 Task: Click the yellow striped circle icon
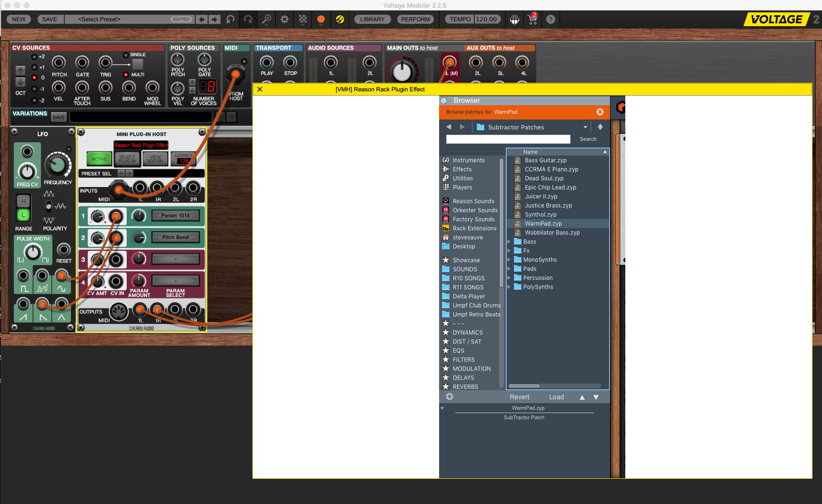coord(340,20)
